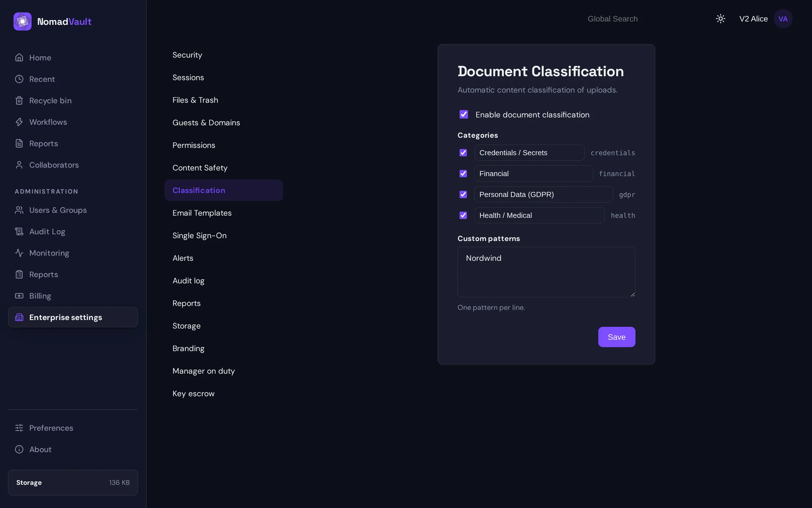Disable the Credentials / Secrets category checkbox

pos(463,152)
